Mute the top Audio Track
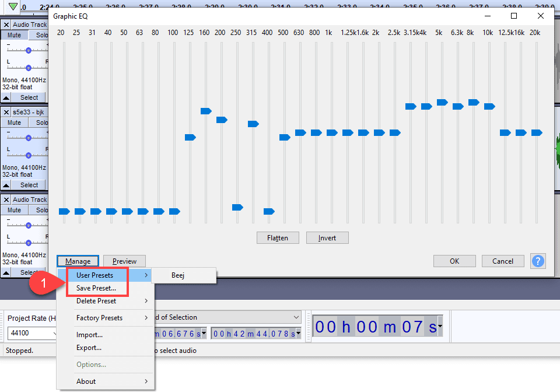The width and height of the screenshot is (560, 392). click(14, 35)
